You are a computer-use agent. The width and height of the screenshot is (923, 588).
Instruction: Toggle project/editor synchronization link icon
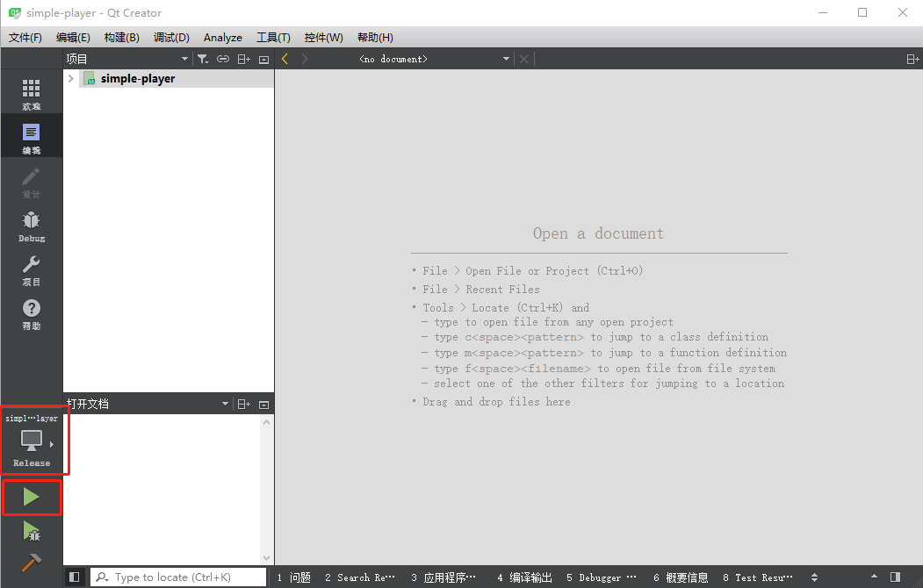click(223, 59)
